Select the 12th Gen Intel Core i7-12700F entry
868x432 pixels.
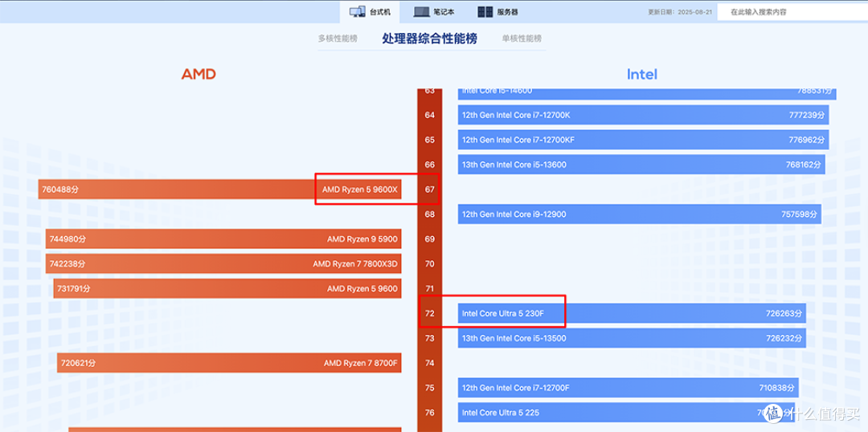pyautogui.click(x=628, y=388)
